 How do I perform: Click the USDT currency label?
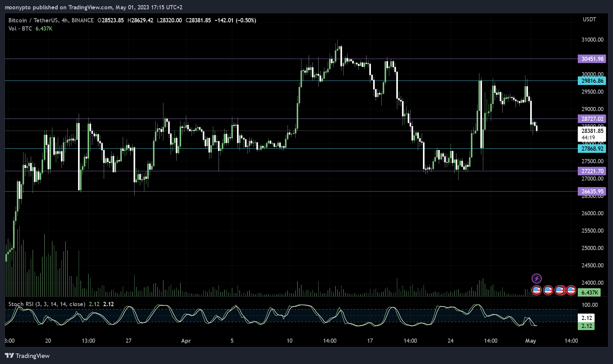[589, 19]
